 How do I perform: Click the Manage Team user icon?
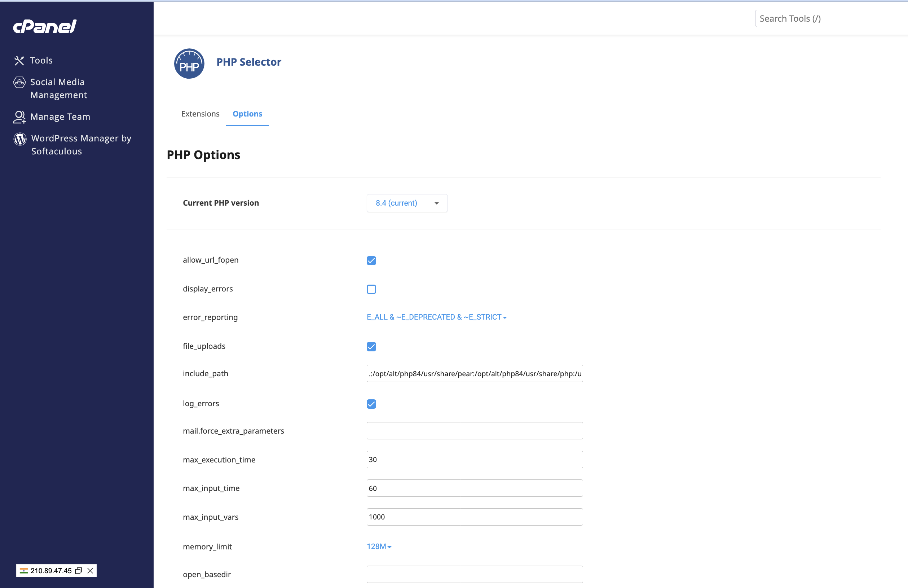pyautogui.click(x=19, y=117)
